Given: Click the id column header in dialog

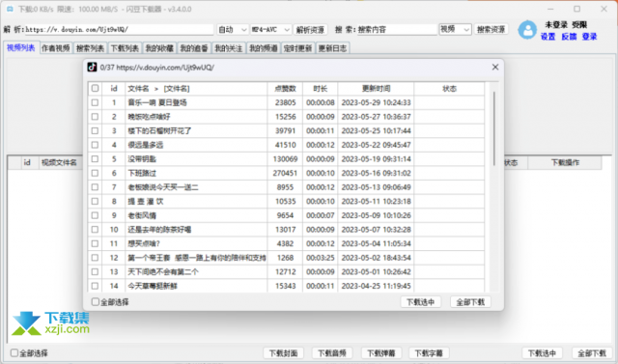Looking at the screenshot, I should coord(114,88).
